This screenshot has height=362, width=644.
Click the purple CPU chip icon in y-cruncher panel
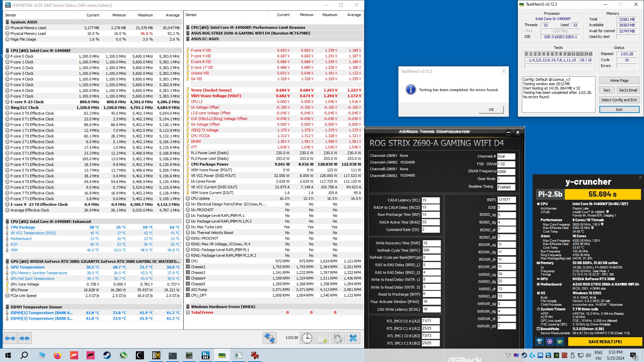tap(549, 342)
